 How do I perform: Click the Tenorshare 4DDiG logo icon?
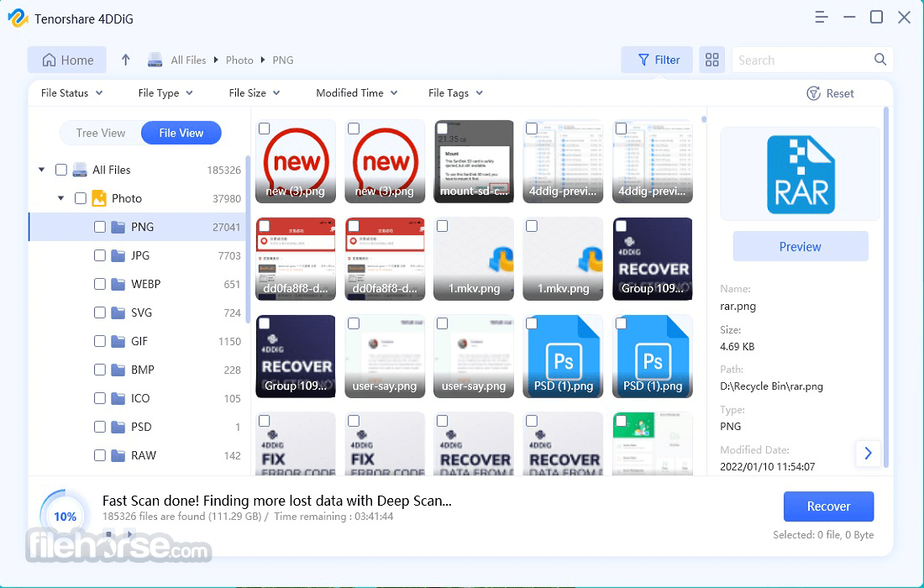coord(18,18)
